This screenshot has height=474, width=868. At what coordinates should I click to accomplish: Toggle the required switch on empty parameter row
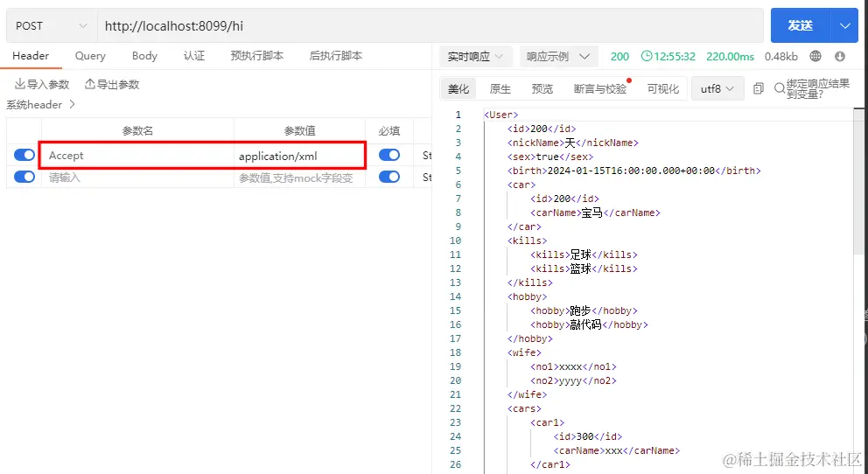pyautogui.click(x=389, y=177)
